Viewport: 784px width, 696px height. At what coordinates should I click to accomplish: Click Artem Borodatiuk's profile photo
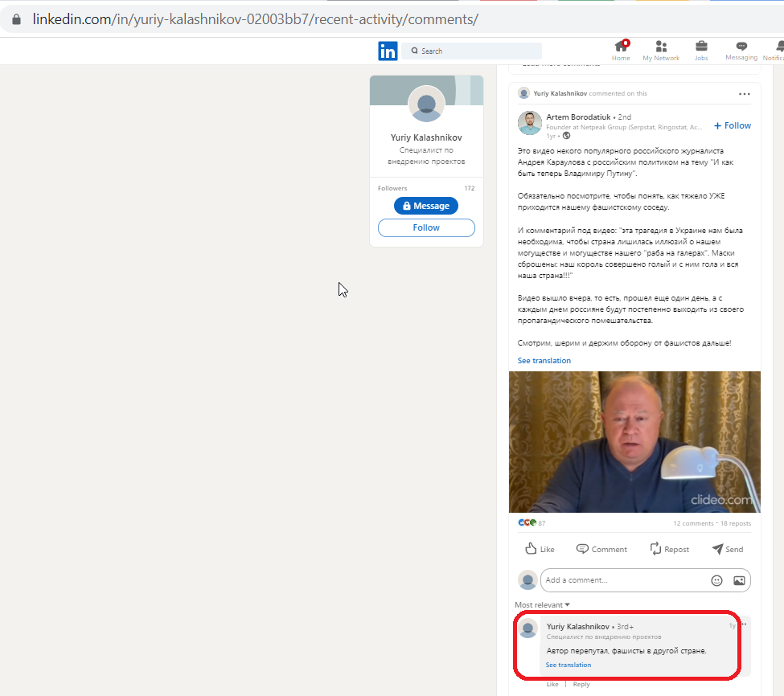[530, 123]
